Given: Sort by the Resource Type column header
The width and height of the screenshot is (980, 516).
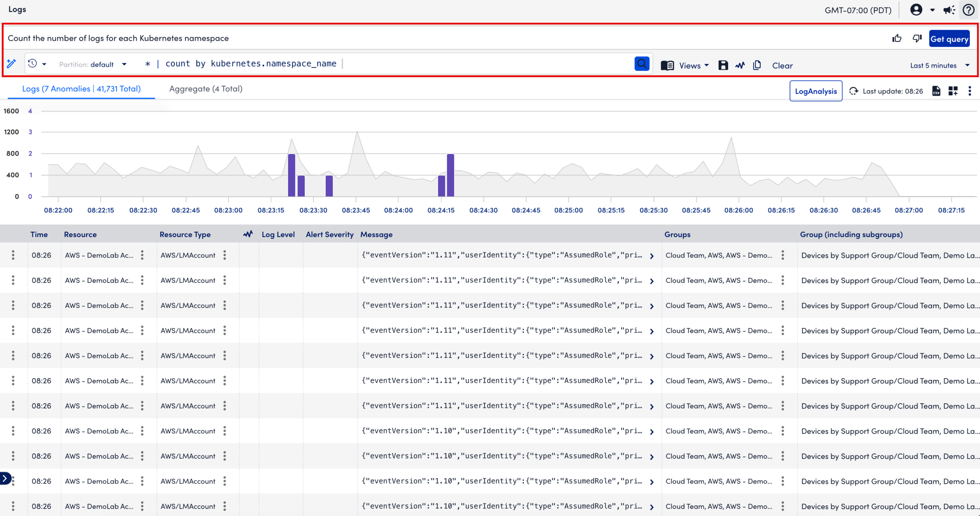Looking at the screenshot, I should [185, 234].
